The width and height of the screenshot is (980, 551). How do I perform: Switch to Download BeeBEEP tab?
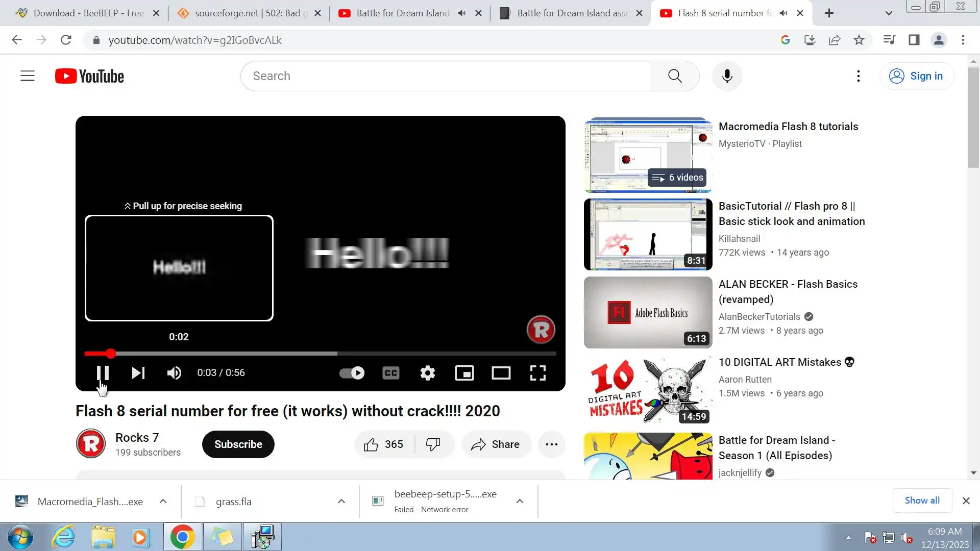pyautogui.click(x=87, y=13)
